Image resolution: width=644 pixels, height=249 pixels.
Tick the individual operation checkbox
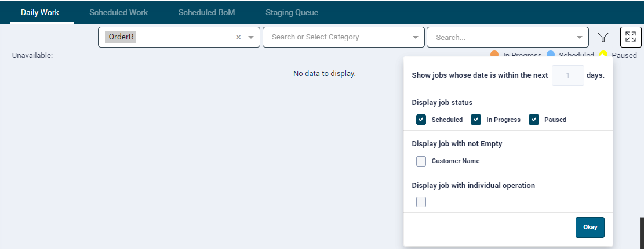421,202
